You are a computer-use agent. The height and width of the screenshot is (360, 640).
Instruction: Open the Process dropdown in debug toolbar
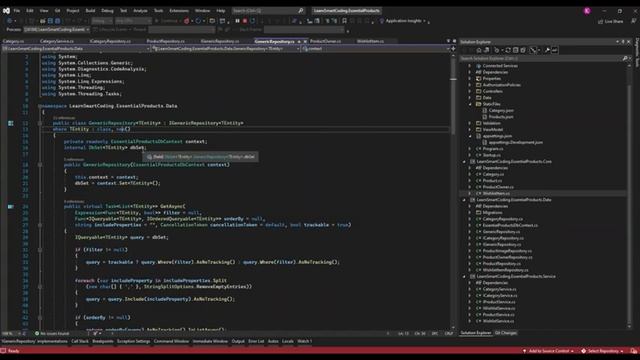point(57,29)
